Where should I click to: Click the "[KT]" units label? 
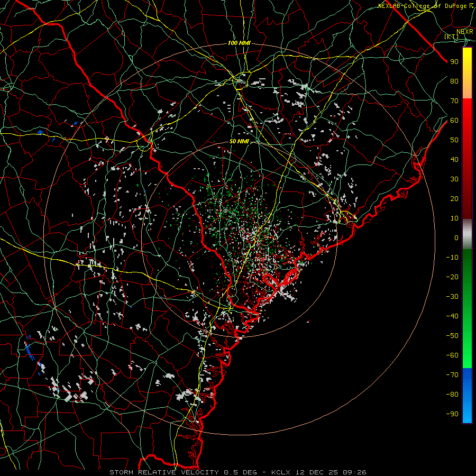[x=452, y=36]
